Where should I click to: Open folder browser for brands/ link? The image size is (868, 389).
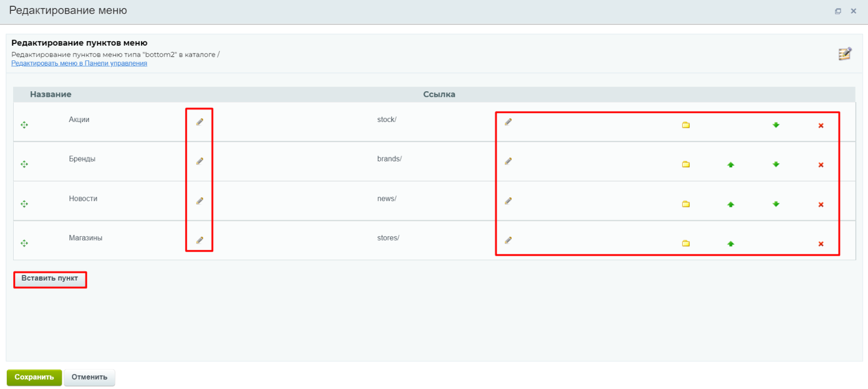pyautogui.click(x=686, y=165)
